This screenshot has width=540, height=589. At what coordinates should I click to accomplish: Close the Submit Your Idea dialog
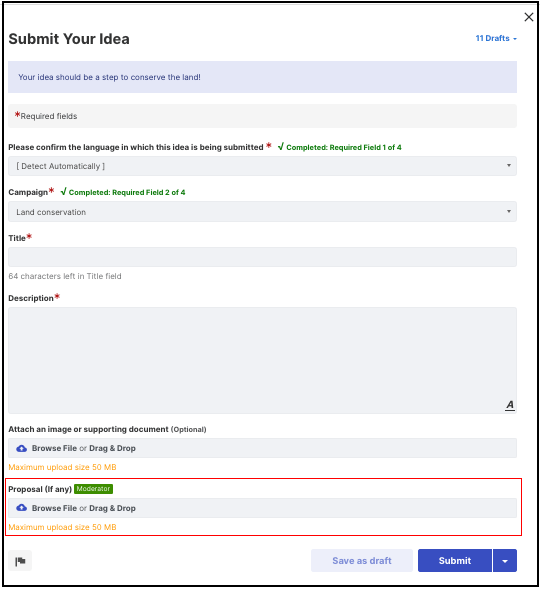[528, 17]
